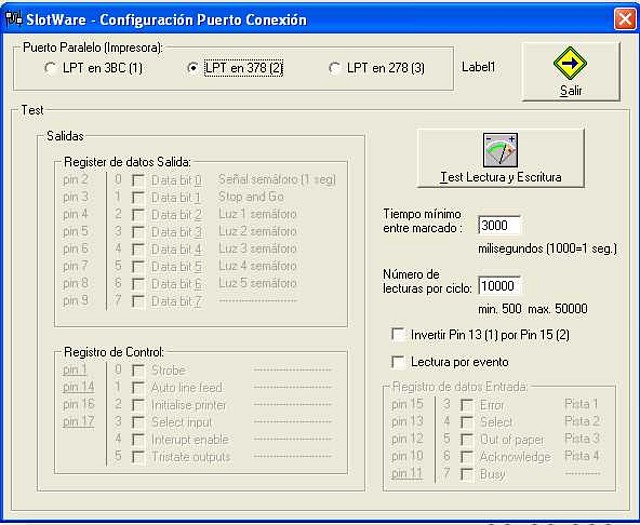Toggle Data bit 4 checkbox
640x525 pixels.
138,249
